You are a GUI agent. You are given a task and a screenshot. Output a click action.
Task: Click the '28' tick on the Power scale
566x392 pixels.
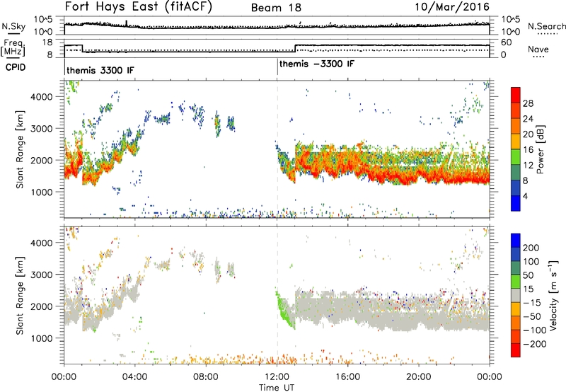pyautogui.click(x=528, y=103)
